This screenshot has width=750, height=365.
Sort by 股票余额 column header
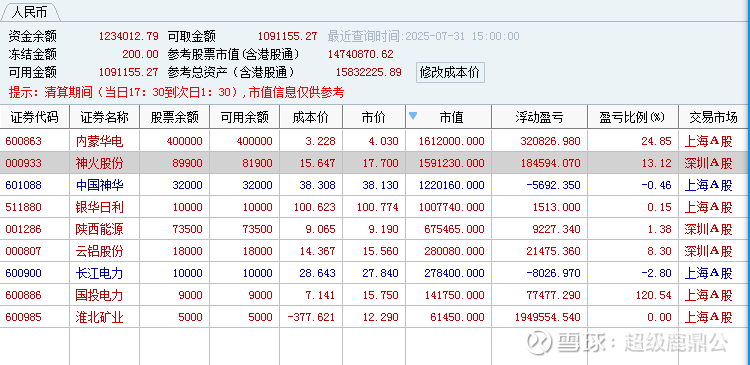click(x=175, y=117)
